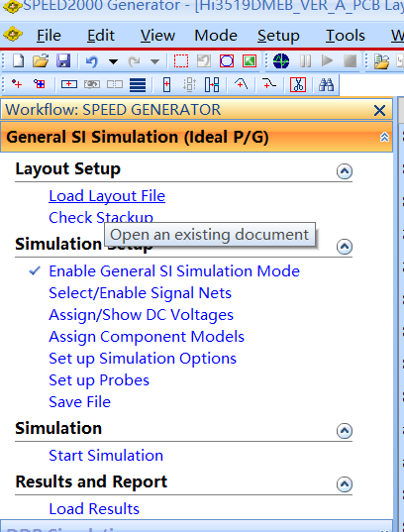Click the Layout Setup heading text
The image size is (404, 532).
pos(68,169)
